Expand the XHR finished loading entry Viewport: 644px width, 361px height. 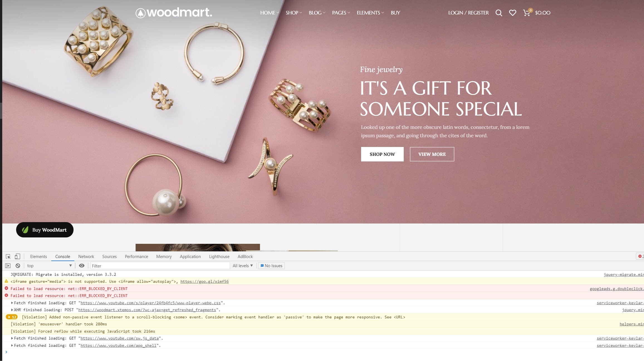[x=12, y=310]
